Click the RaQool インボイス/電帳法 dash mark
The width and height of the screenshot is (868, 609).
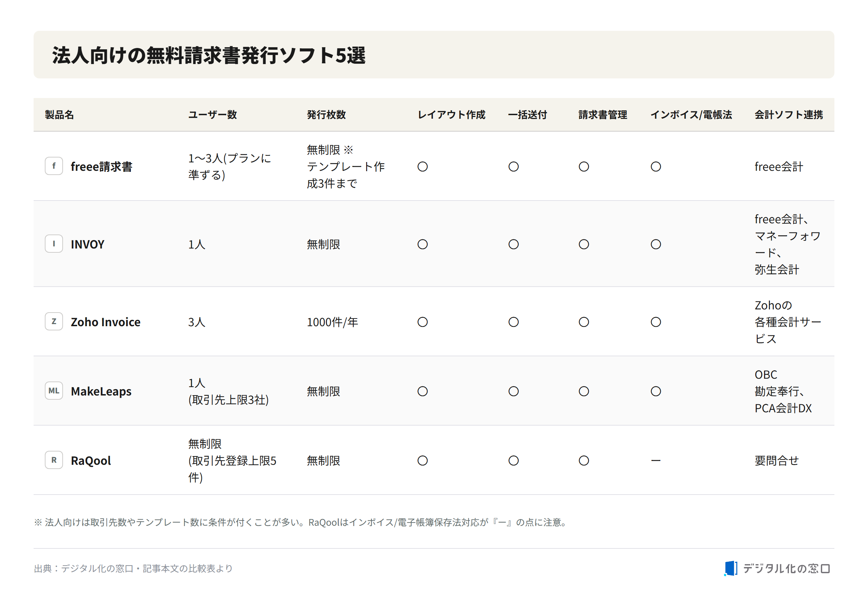click(656, 461)
